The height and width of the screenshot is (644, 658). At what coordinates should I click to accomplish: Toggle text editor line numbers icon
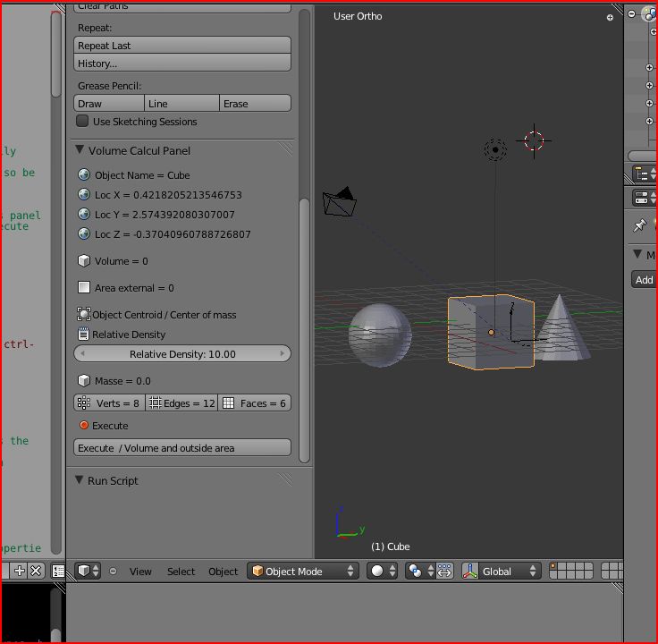58,571
